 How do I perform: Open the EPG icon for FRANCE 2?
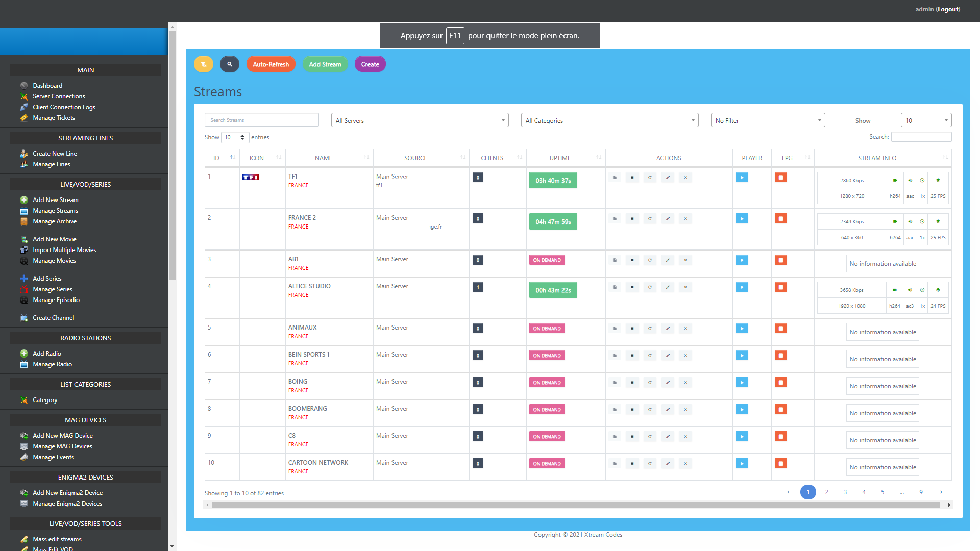pos(781,219)
